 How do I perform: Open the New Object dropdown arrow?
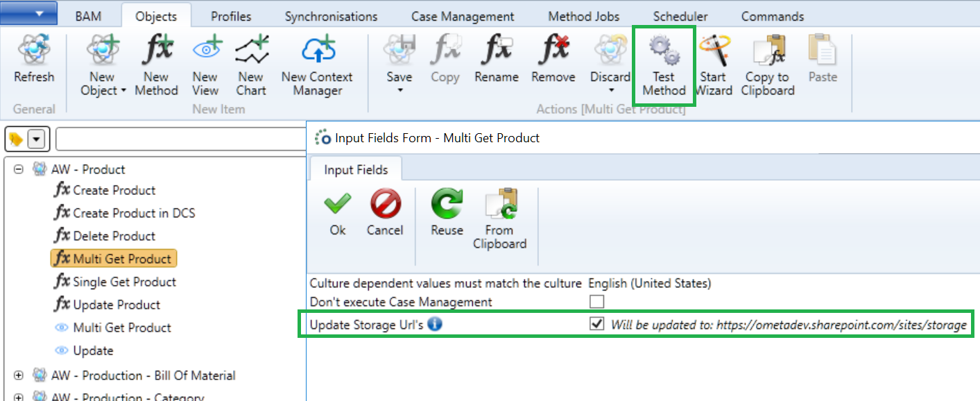click(123, 91)
